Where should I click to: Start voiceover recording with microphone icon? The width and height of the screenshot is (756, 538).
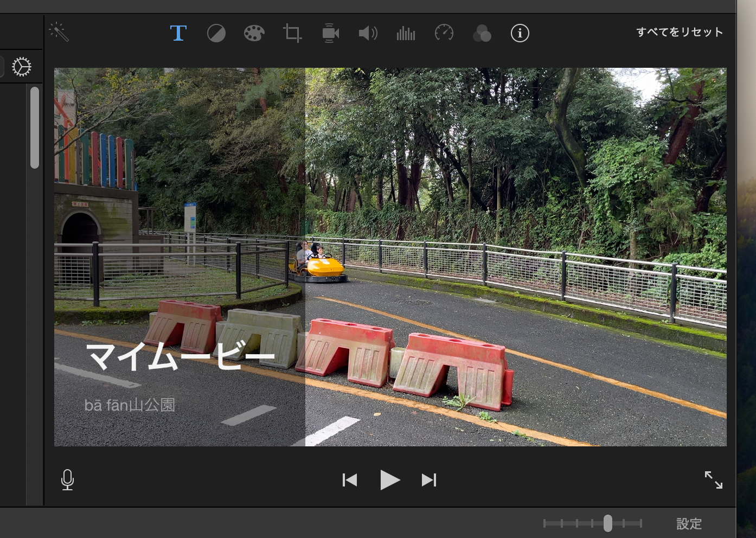tap(68, 480)
